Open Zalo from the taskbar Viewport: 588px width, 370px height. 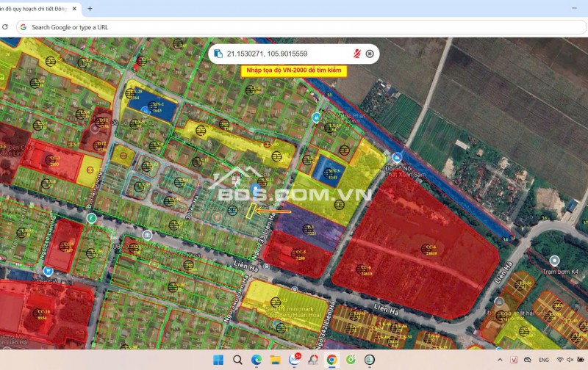[295, 360]
